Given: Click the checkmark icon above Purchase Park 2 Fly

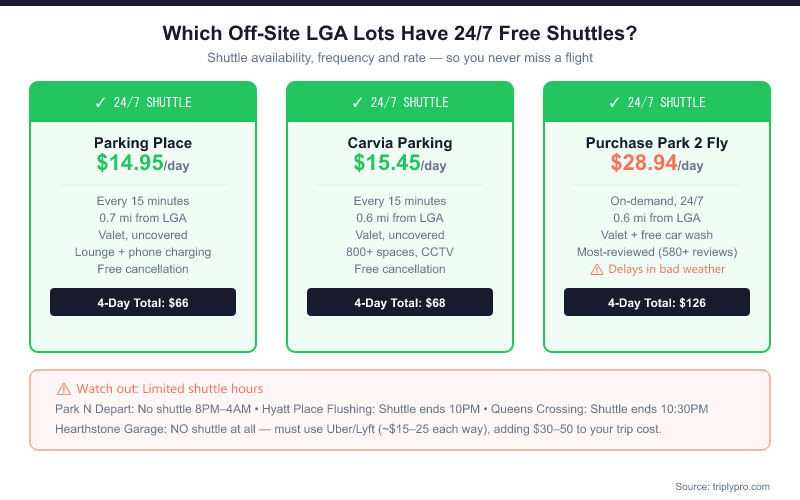Looking at the screenshot, I should click(614, 103).
